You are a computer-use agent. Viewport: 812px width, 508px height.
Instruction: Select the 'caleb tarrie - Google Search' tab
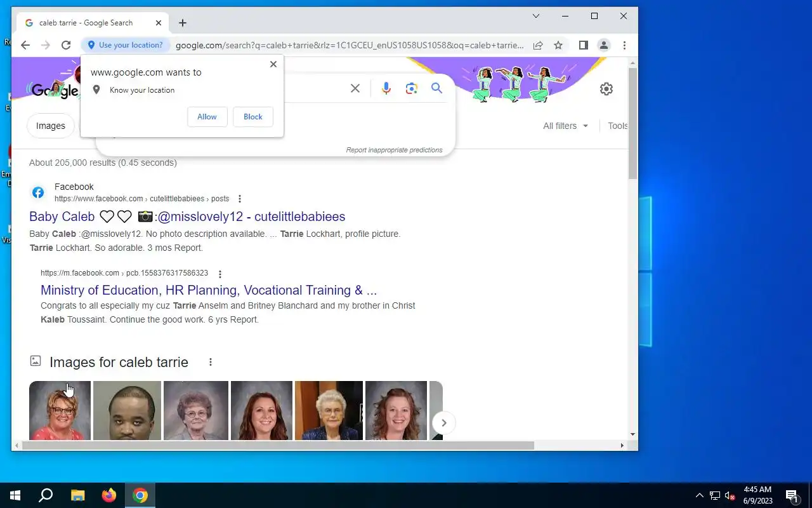(x=93, y=23)
